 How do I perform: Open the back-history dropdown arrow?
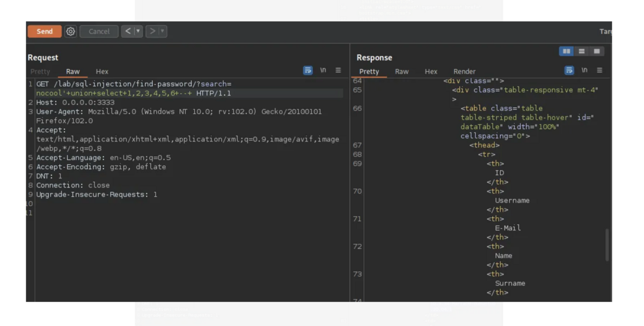click(138, 32)
